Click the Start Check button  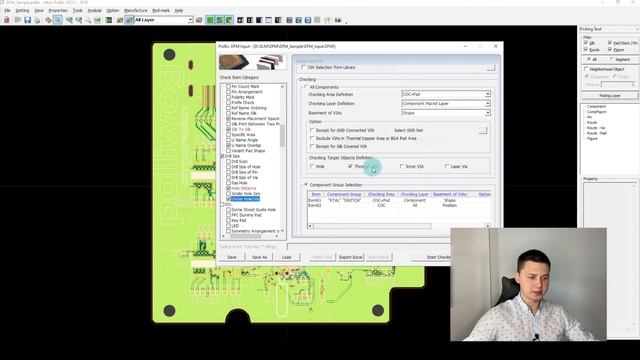(x=437, y=257)
